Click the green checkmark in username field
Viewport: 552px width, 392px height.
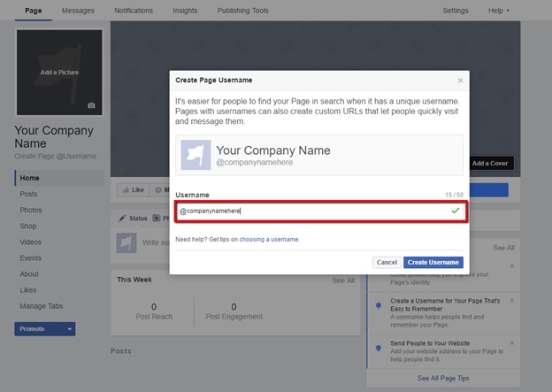(456, 211)
